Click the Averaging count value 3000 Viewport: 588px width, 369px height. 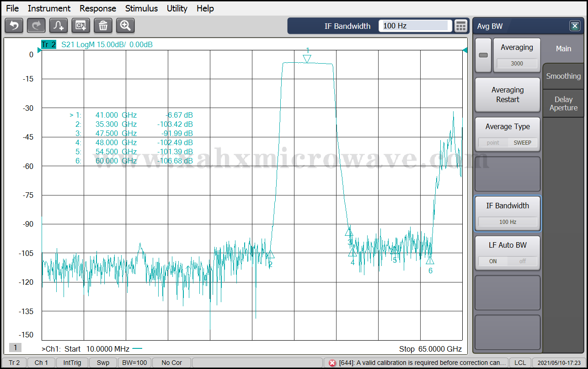pyautogui.click(x=517, y=64)
